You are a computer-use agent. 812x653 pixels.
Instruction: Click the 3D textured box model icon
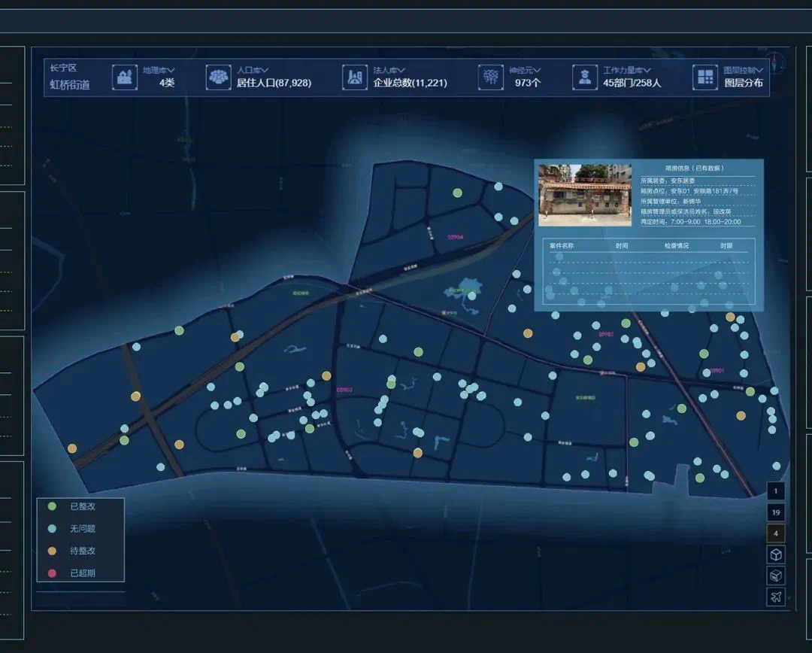pyautogui.click(x=776, y=576)
